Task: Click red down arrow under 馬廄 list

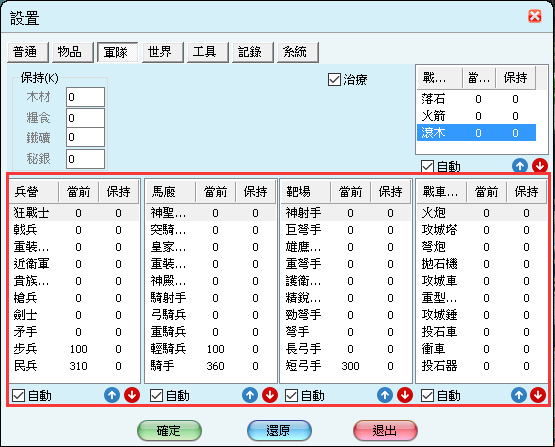Action: 270,395
